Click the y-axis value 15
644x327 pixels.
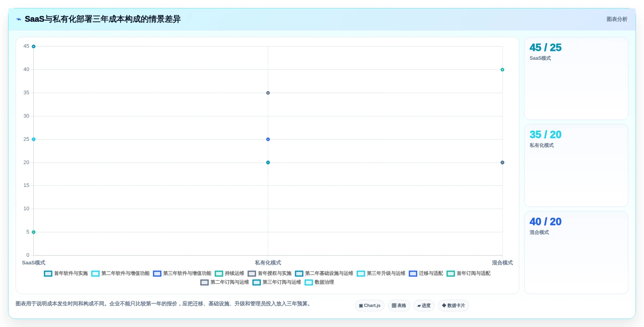pos(26,185)
